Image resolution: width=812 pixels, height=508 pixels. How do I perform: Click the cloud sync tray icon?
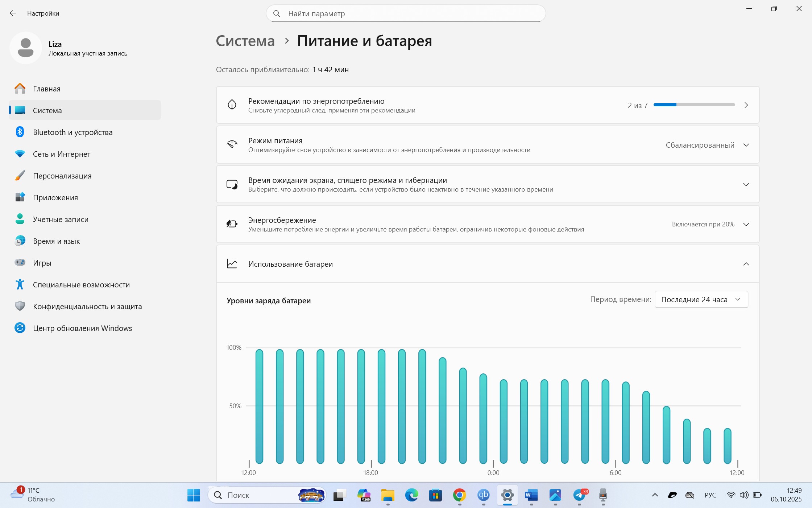pos(690,495)
